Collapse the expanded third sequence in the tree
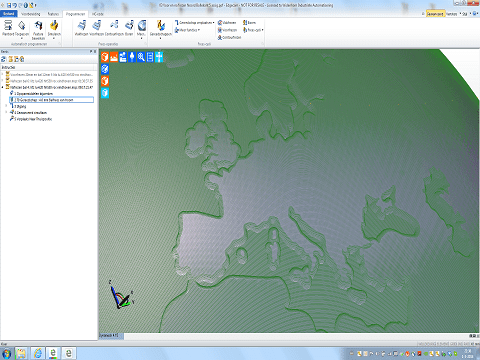This screenshot has width=480, height=360. (x=3, y=87)
